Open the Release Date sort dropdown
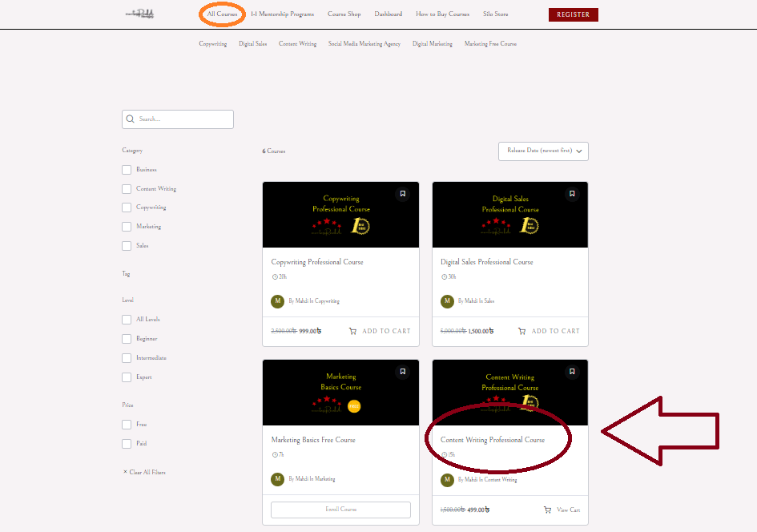The height and width of the screenshot is (532, 757). 543,151
